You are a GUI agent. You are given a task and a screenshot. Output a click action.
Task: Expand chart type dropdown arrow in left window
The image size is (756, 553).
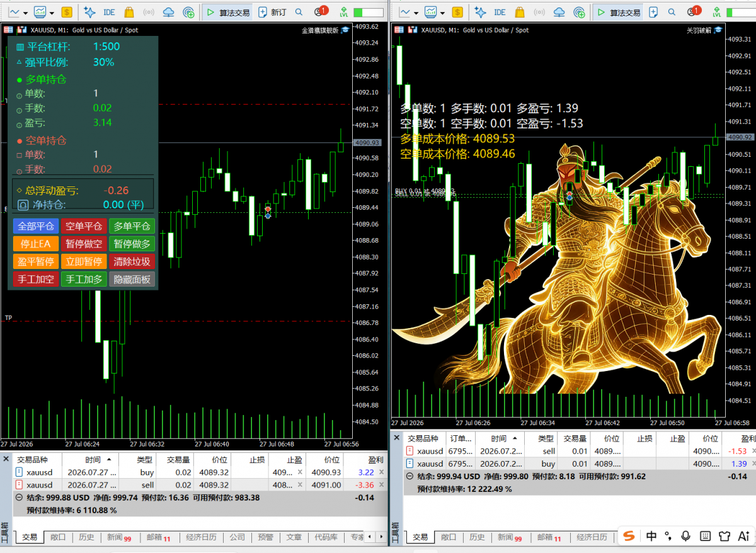pos(25,13)
